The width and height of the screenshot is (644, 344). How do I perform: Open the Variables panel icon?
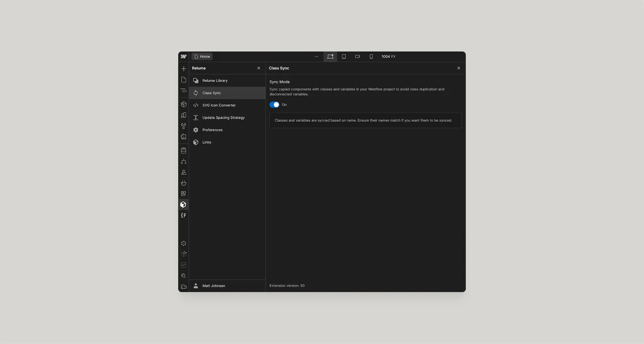[x=184, y=115]
